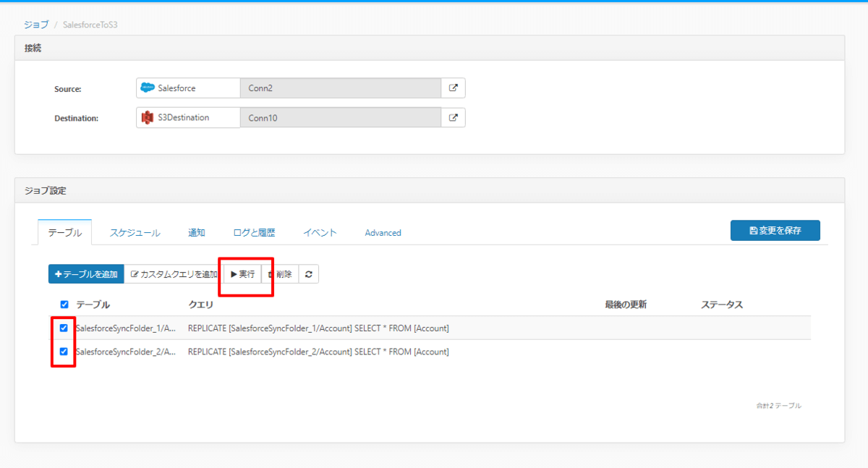Click the S3Destination name box
The width and height of the screenshot is (868, 468).
188,118
